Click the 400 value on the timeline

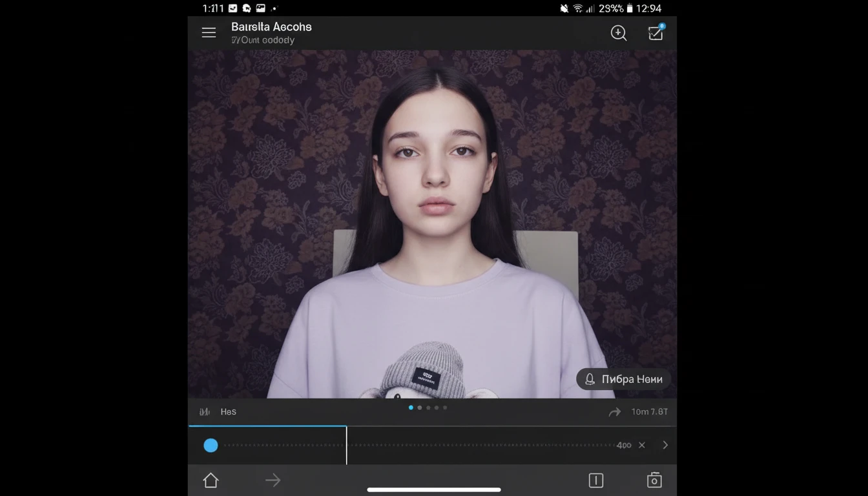coord(624,445)
